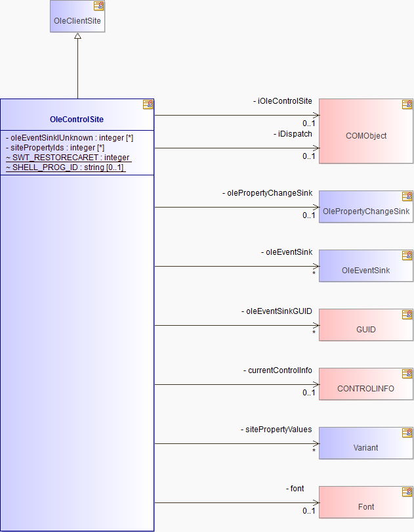Select the Font class name
Image resolution: width=414 pixels, height=532 pixels.
pos(366,506)
